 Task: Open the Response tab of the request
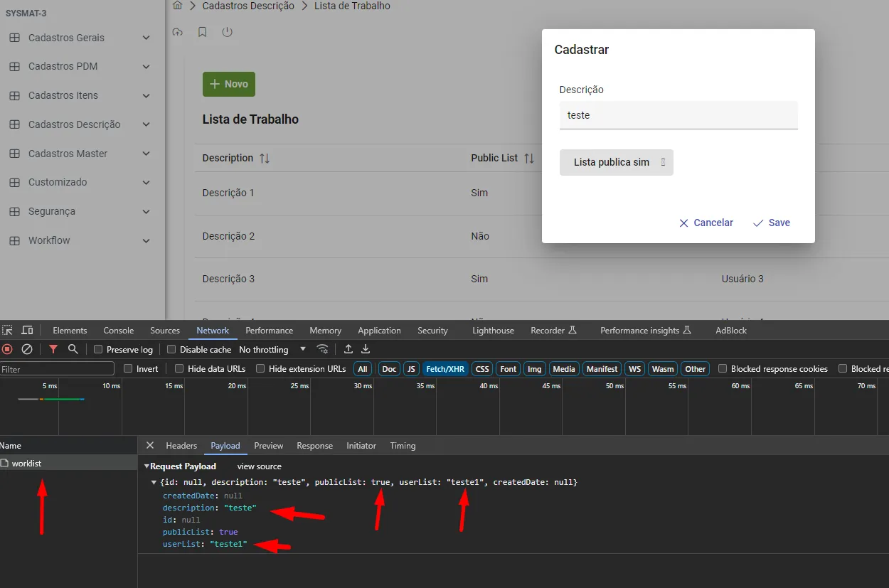(314, 446)
